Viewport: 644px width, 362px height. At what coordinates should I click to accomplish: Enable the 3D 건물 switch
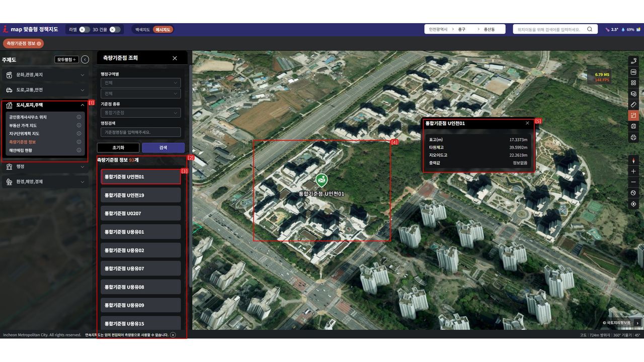(x=115, y=30)
